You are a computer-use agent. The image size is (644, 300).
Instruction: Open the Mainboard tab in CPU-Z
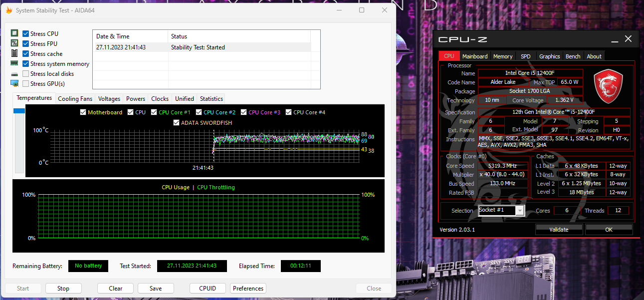pyautogui.click(x=474, y=56)
